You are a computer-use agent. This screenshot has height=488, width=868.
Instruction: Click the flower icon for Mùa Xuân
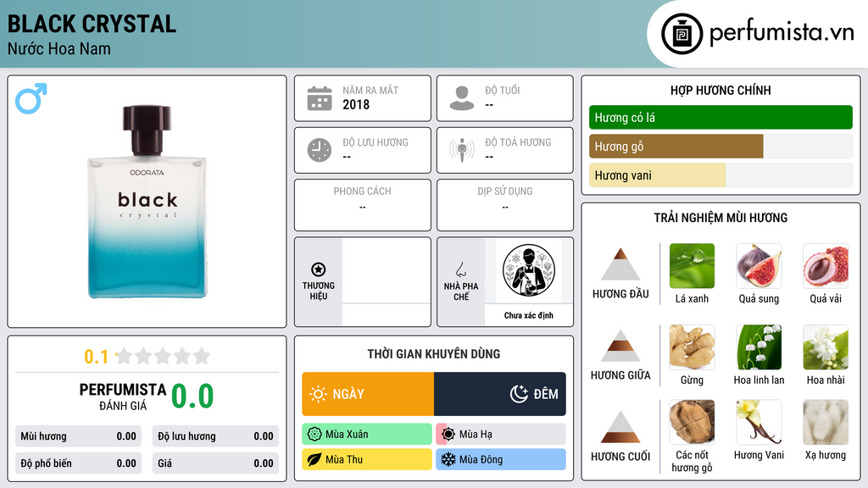314,435
